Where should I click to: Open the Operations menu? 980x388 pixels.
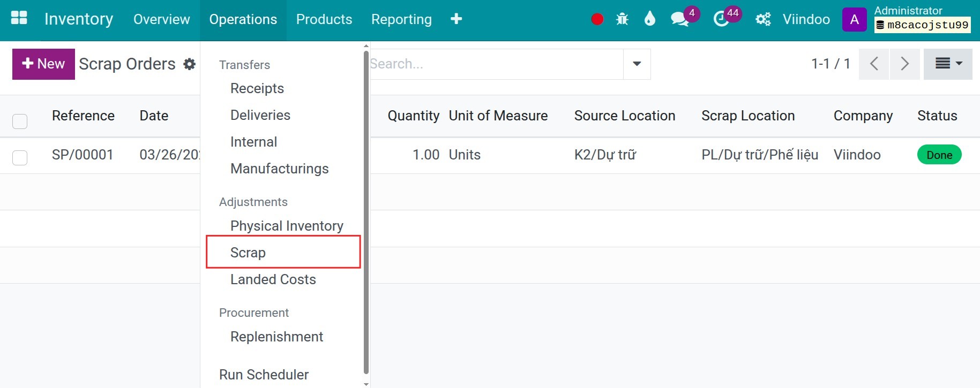click(x=243, y=19)
